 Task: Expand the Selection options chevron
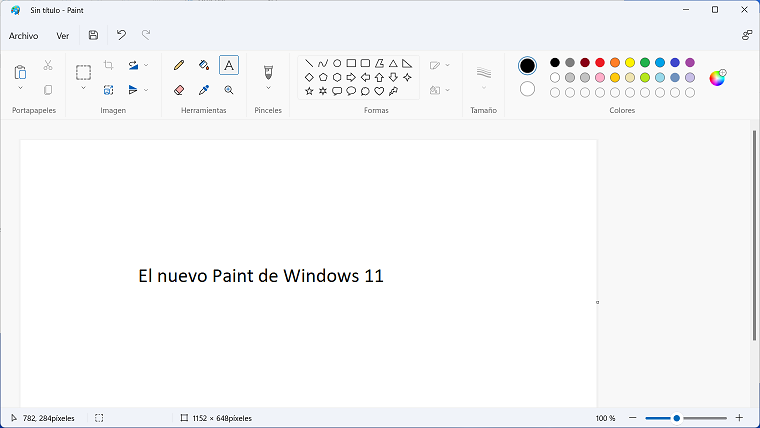point(83,88)
